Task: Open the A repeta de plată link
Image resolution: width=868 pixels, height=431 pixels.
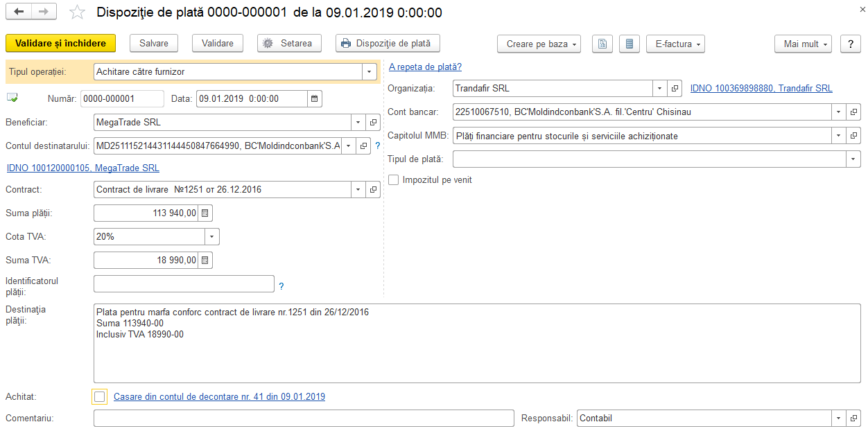Action: pos(425,67)
